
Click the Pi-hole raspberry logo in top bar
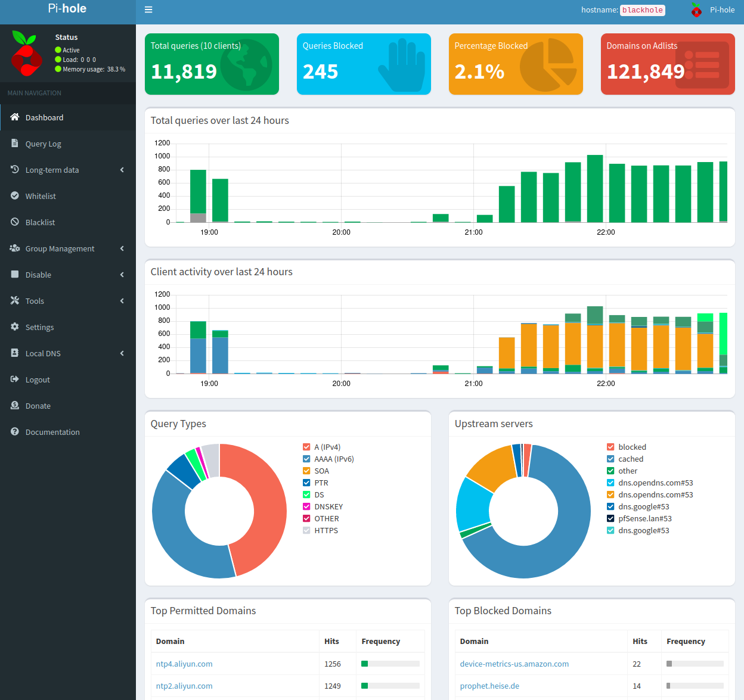tap(696, 10)
